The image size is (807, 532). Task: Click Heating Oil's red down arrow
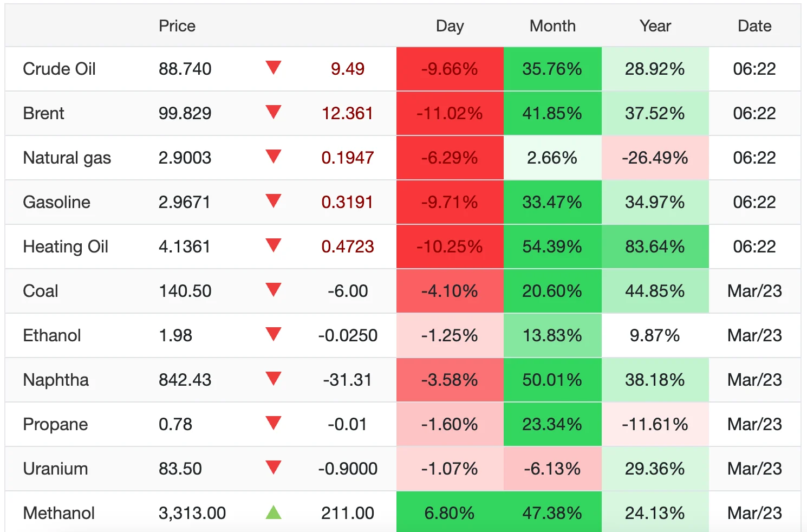coord(274,245)
